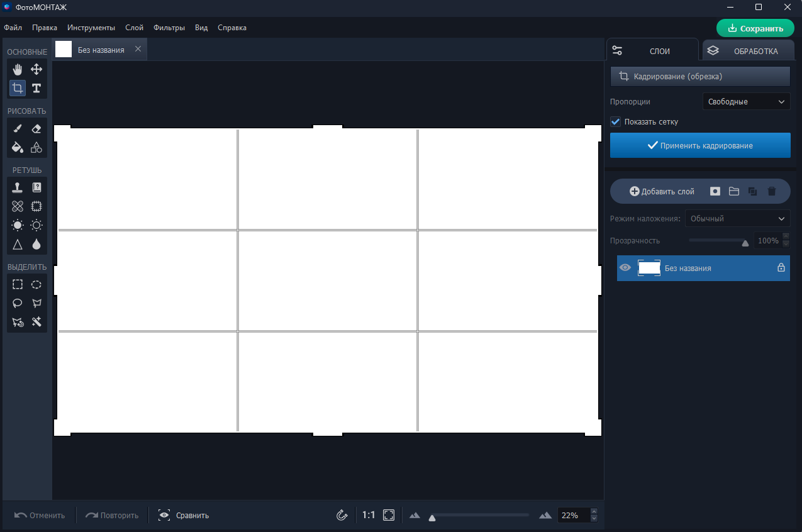The height and width of the screenshot is (532, 802).
Task: Select the Paint Bucket fill tool
Action: pyautogui.click(x=18, y=147)
